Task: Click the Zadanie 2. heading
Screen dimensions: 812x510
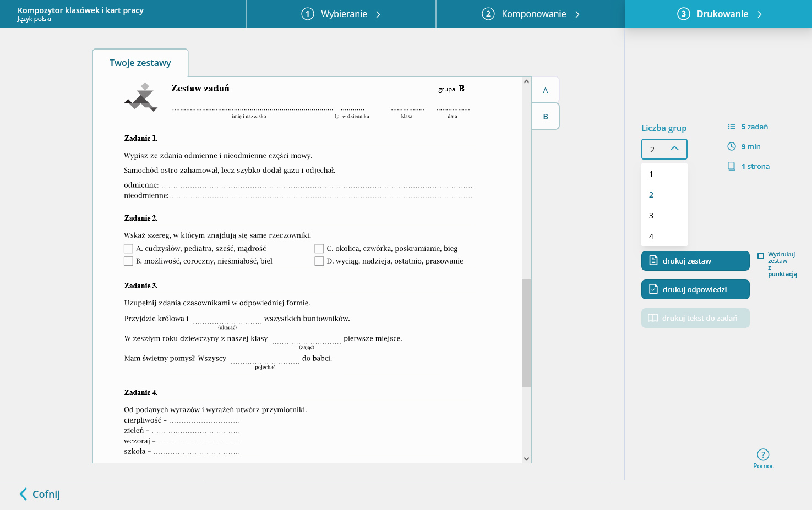Action: [141, 218]
